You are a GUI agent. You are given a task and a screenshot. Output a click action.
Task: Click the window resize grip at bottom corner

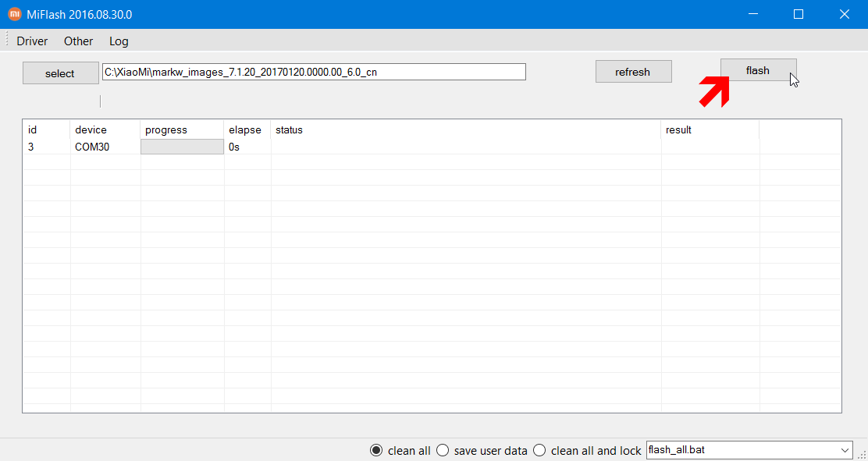[x=861, y=454]
